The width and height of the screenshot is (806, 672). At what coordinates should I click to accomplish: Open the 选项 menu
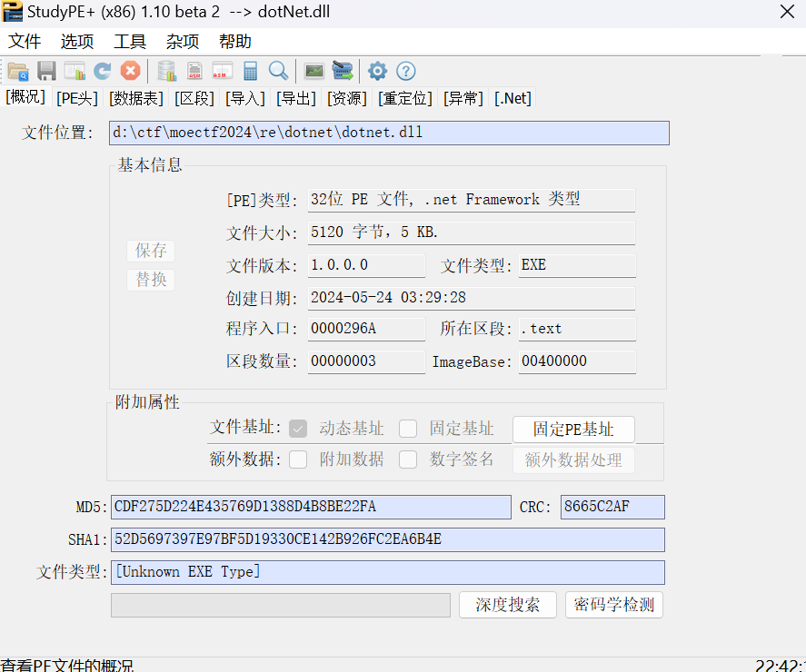(77, 41)
